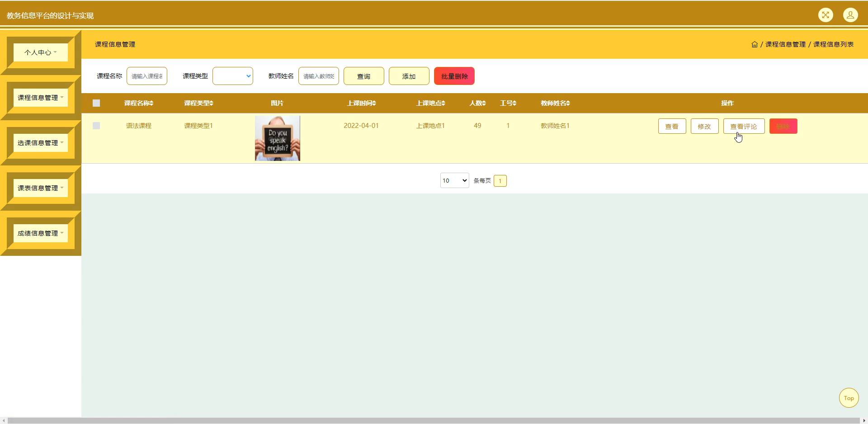Click the 查询 search button
Screen dimensions: 868x424
click(x=364, y=76)
